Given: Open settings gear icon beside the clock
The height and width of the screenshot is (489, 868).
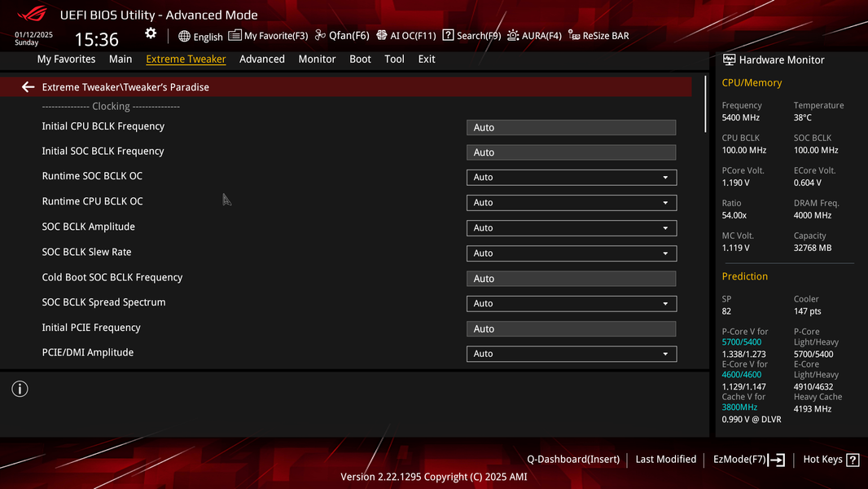Looking at the screenshot, I should (x=151, y=33).
